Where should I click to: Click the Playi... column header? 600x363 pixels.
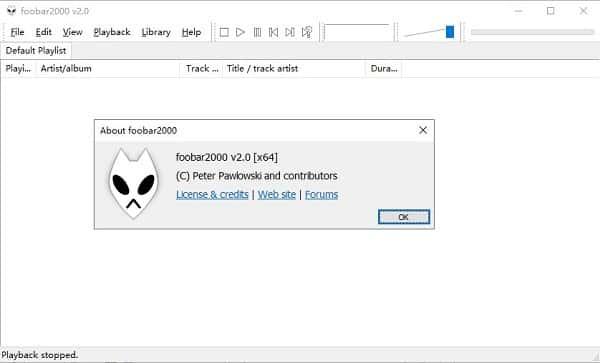coord(18,68)
